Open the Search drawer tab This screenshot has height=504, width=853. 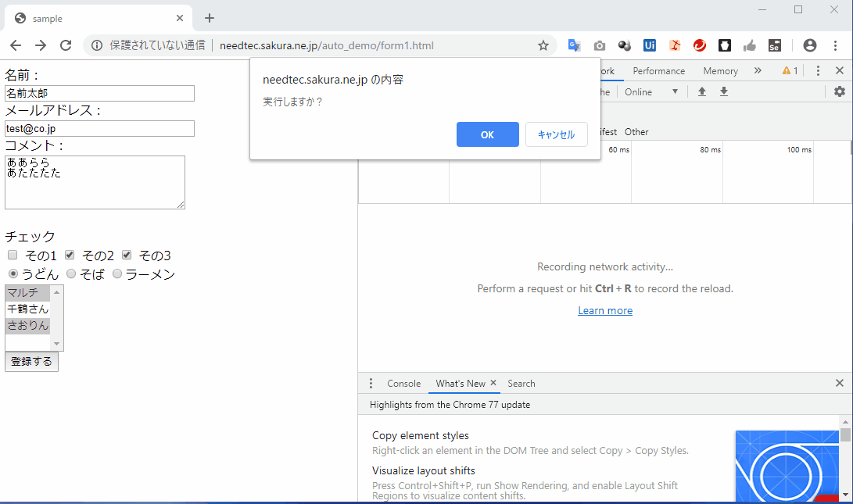[521, 384]
